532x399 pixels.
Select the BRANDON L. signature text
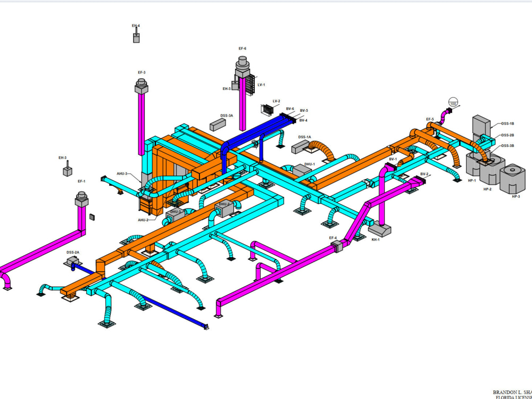point(512,392)
